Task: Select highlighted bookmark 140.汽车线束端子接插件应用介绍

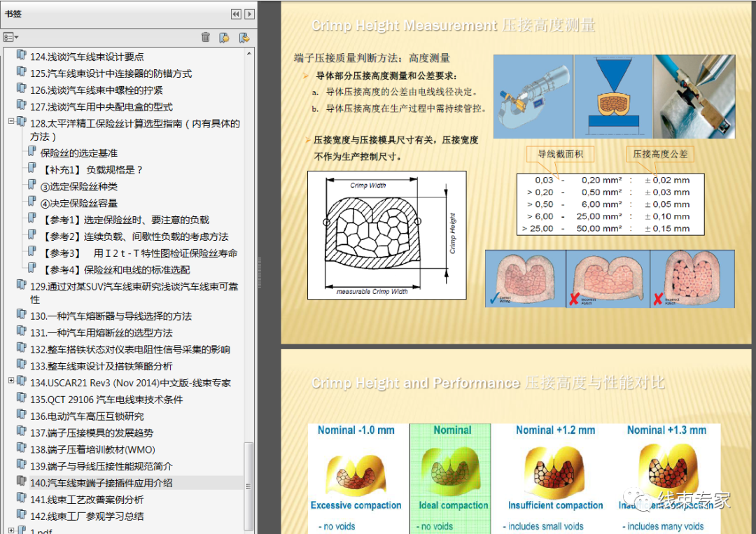Action: point(101,483)
